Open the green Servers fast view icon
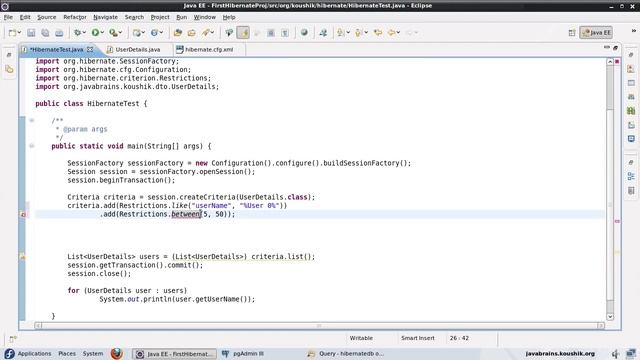 pos(631,111)
